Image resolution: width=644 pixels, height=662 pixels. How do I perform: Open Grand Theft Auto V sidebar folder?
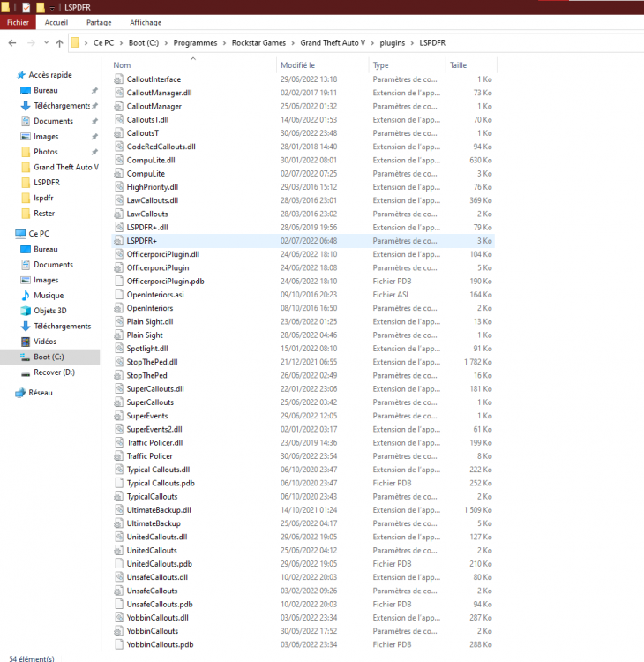66,167
